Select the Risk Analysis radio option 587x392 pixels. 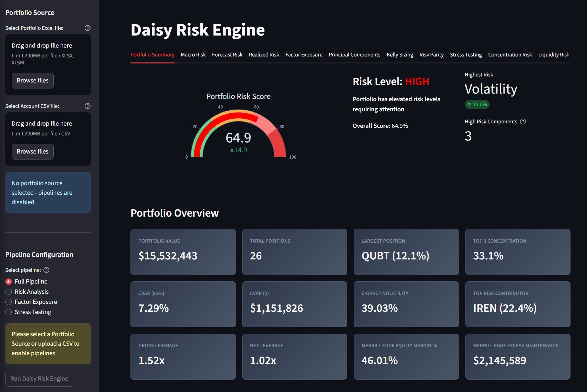tap(9, 292)
